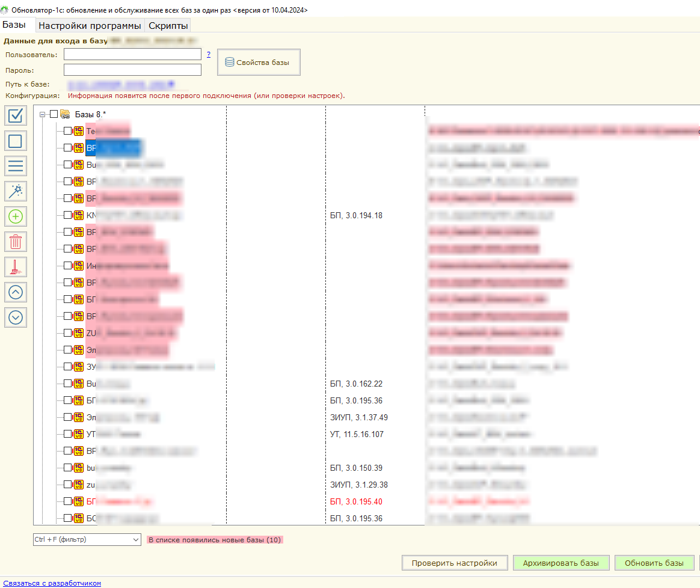Focus the Пользователь input field
Screen dimensions: 700x588
click(132, 55)
